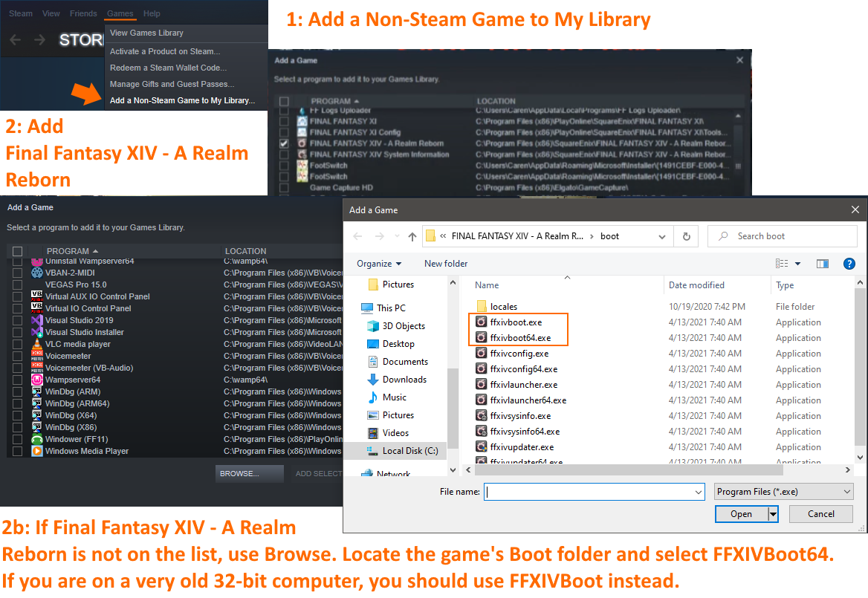Click boot in the address breadcrumb

609,236
